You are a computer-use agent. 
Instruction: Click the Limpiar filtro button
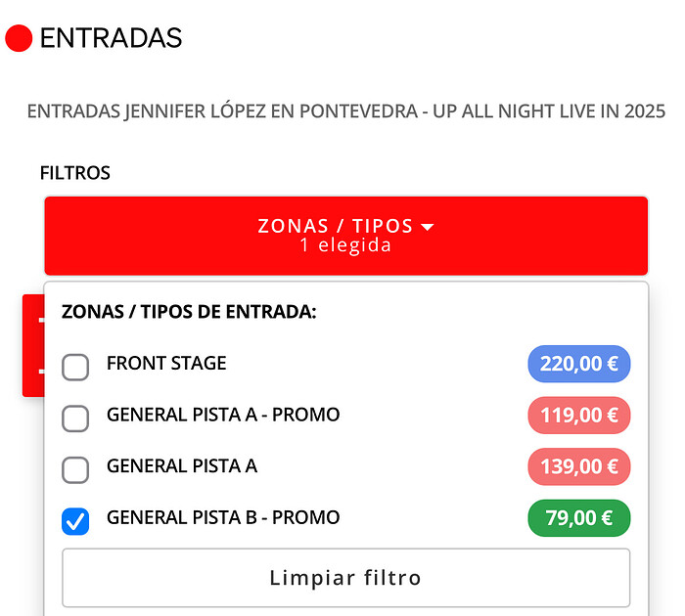[346, 578]
